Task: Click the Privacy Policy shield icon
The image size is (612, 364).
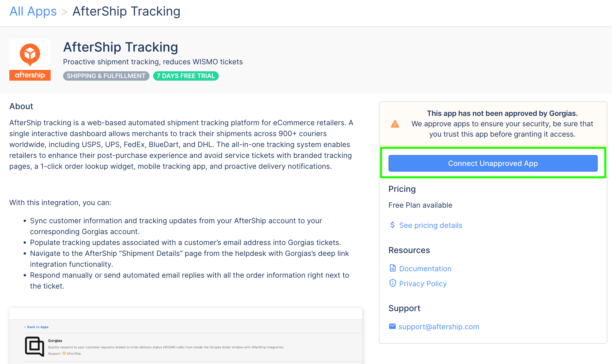Action: point(393,283)
